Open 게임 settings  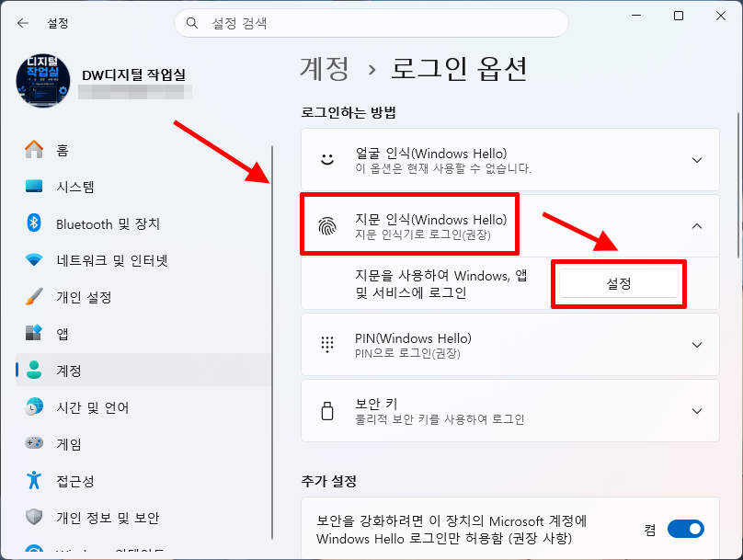coord(143,444)
